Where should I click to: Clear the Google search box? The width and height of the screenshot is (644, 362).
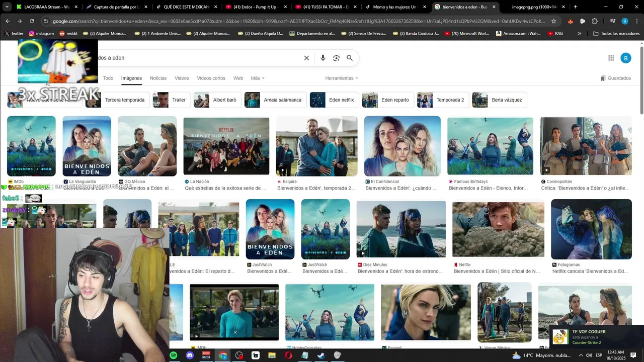306,58
